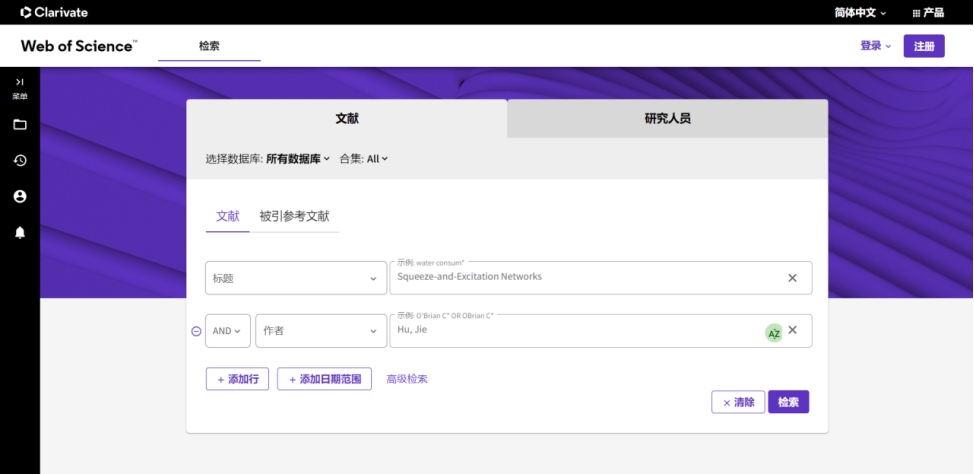Open the 简体中文 language dropdown
This screenshot has width=974, height=474.
coord(860,12)
